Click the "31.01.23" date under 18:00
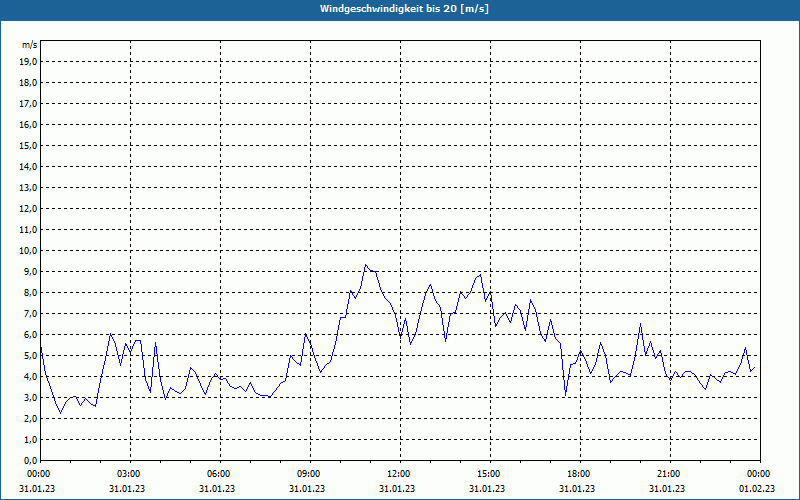The image size is (800, 500). (x=577, y=489)
